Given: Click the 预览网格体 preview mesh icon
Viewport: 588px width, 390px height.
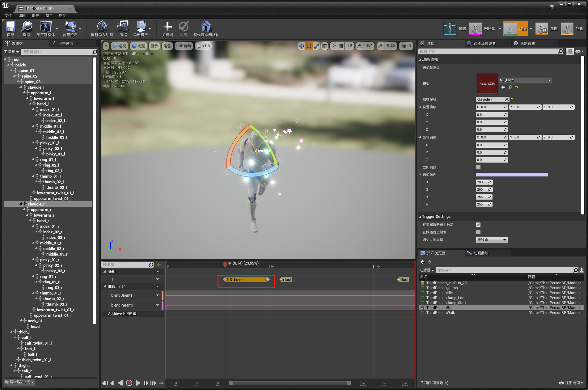Looking at the screenshot, I should (x=45, y=29).
